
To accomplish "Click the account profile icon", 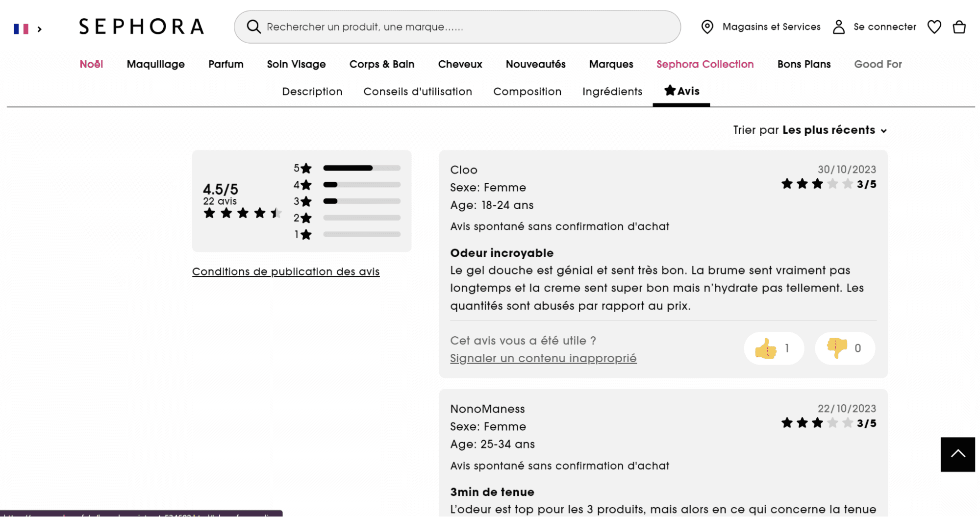I will tap(838, 27).
